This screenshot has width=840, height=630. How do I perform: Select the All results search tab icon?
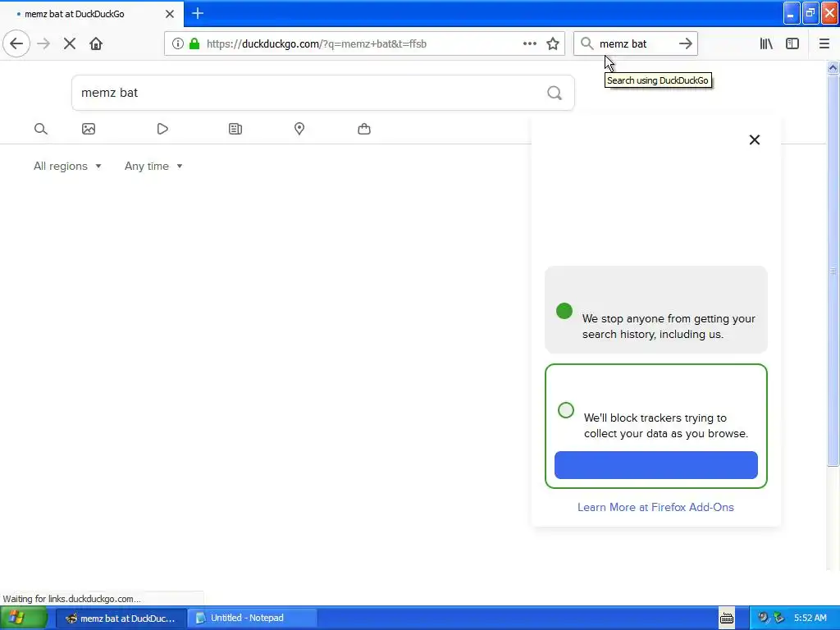[x=41, y=129]
